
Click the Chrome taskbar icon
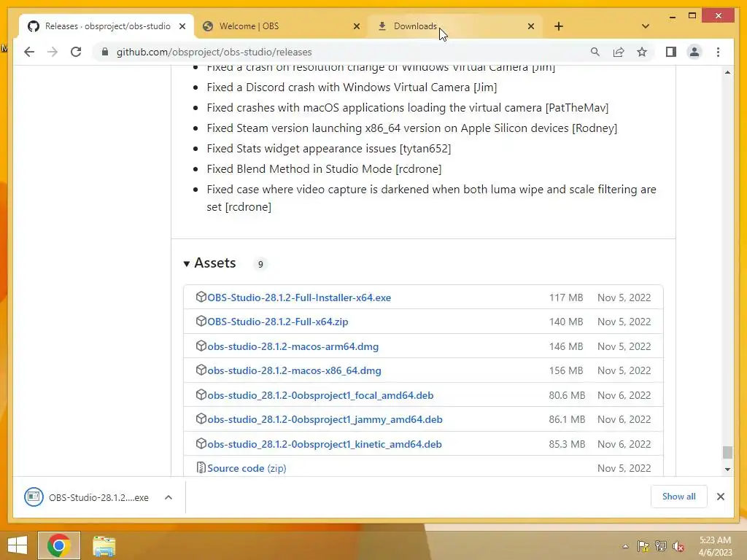59,545
